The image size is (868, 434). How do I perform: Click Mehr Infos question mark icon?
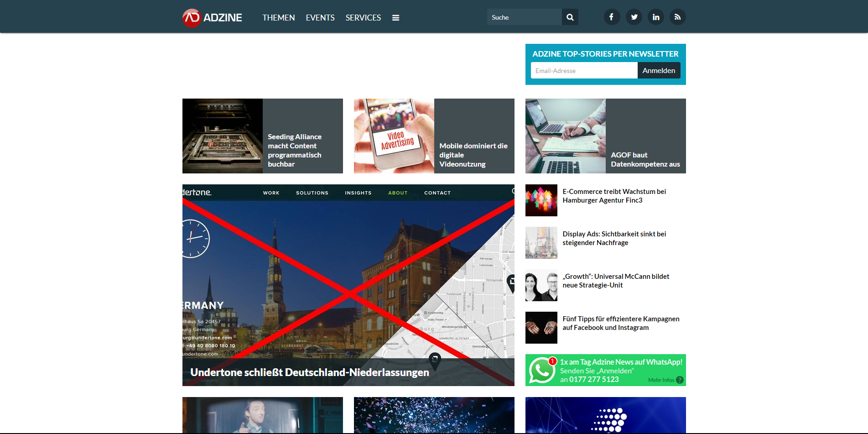(x=680, y=380)
